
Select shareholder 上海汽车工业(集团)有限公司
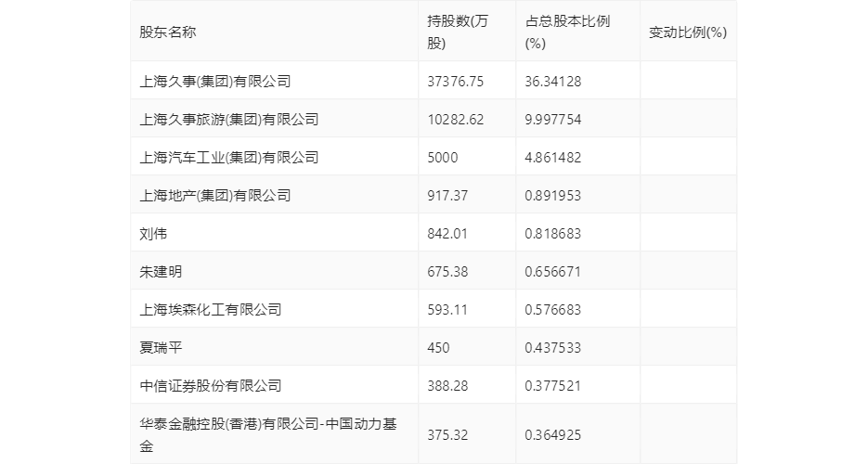click(x=229, y=158)
